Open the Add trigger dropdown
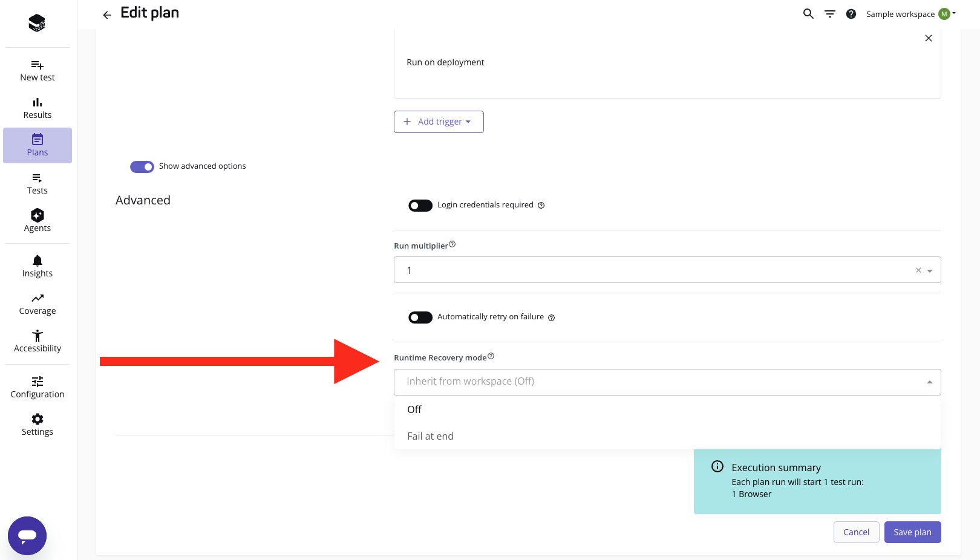Screen dimensions: 980x560 (x=439, y=122)
